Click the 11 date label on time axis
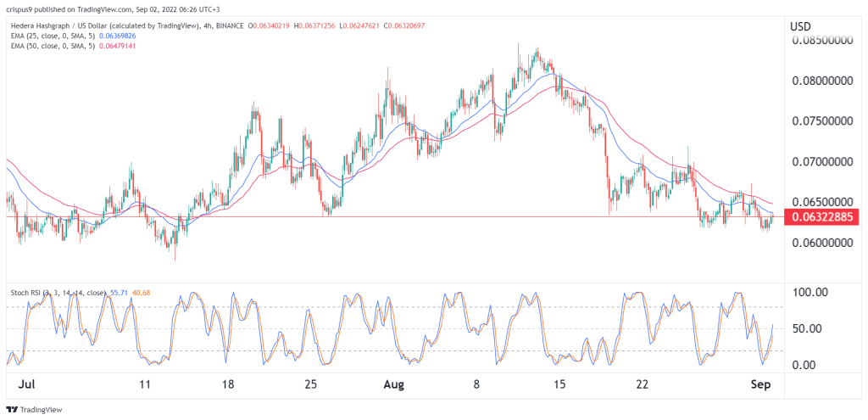868x420 pixels. [x=145, y=384]
